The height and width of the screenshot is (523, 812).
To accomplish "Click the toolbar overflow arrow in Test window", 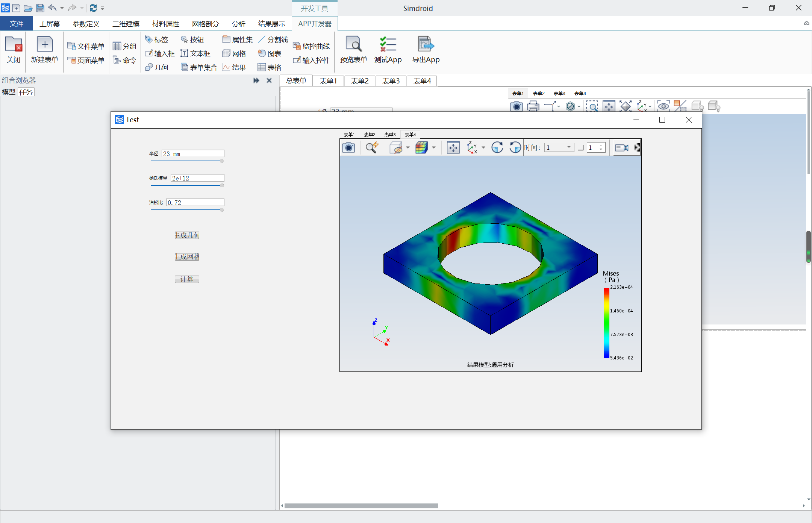I will pos(637,148).
